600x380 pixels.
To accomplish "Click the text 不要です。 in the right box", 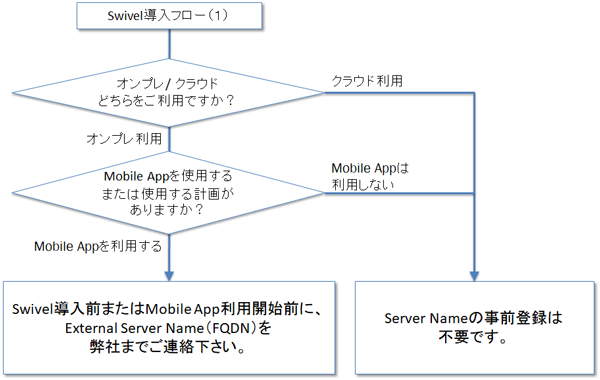I will pos(473,337).
